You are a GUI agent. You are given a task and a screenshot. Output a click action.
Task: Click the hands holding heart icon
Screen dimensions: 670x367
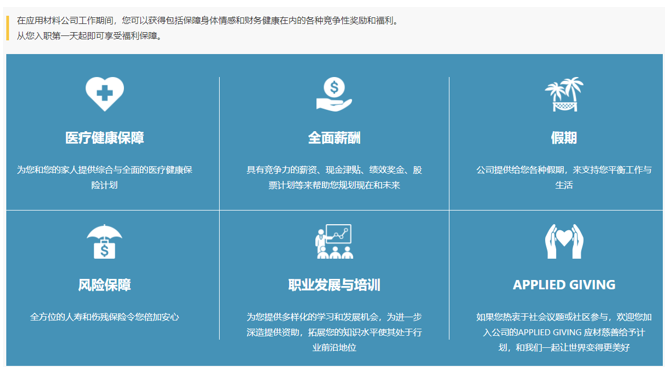(564, 241)
